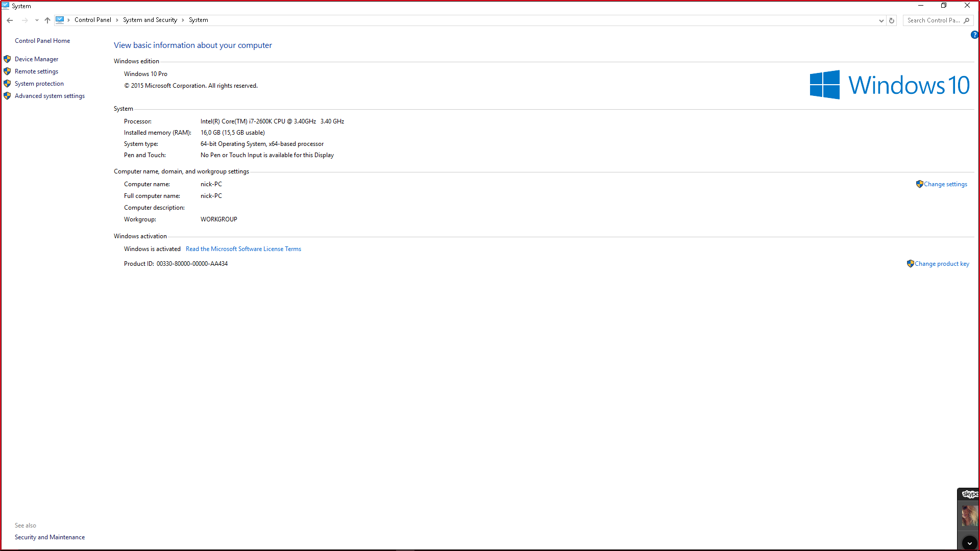Read the Microsoft Software License Terms
Screen dimensions: 980x551
(243, 249)
